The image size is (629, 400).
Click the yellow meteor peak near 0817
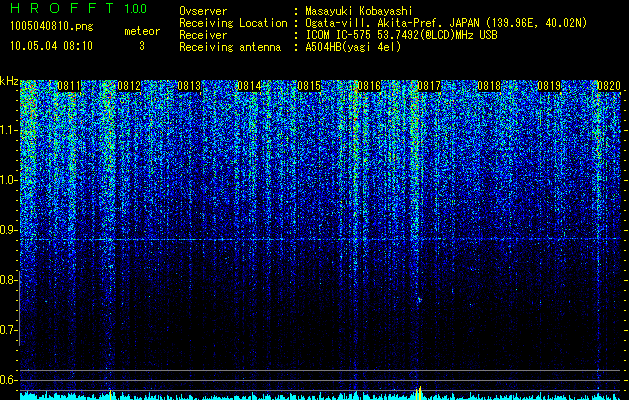point(418,393)
